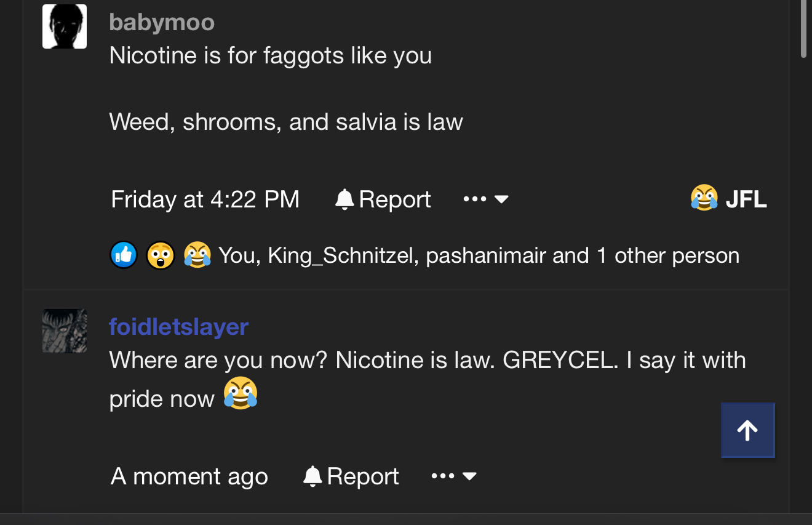This screenshot has width=812, height=525.
Task: Click the "Weed, shrooms, and salvia is law" text
Action: (x=286, y=122)
